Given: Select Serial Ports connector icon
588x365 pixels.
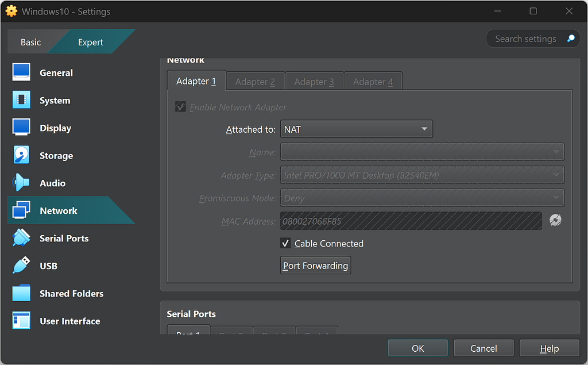Looking at the screenshot, I should 21,238.
